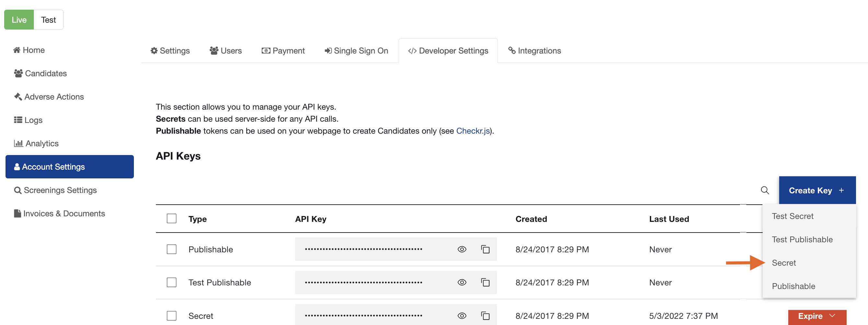Screen dimensions: 868x325
Task: Select Secret from the Create Key menu
Action: (x=783, y=263)
